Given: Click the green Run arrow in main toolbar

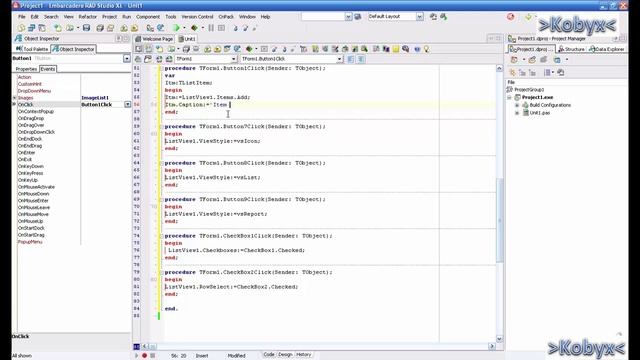Looking at the screenshot, I should click(x=177, y=28).
